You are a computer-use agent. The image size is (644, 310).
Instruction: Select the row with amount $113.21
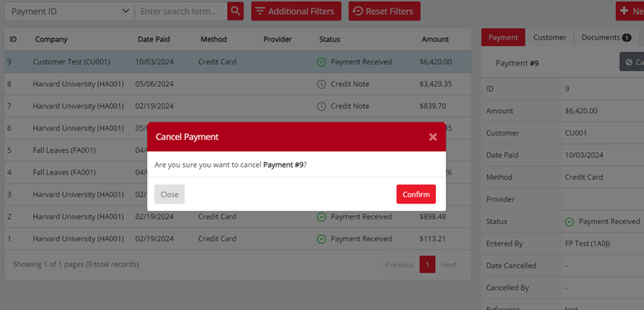[238, 238]
